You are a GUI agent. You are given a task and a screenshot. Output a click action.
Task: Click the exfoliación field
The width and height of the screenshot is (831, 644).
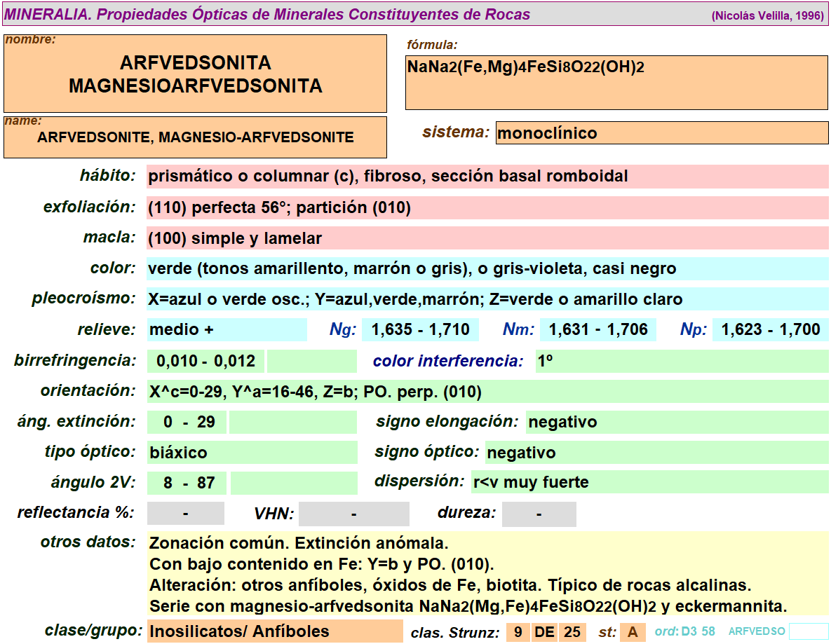point(487,207)
